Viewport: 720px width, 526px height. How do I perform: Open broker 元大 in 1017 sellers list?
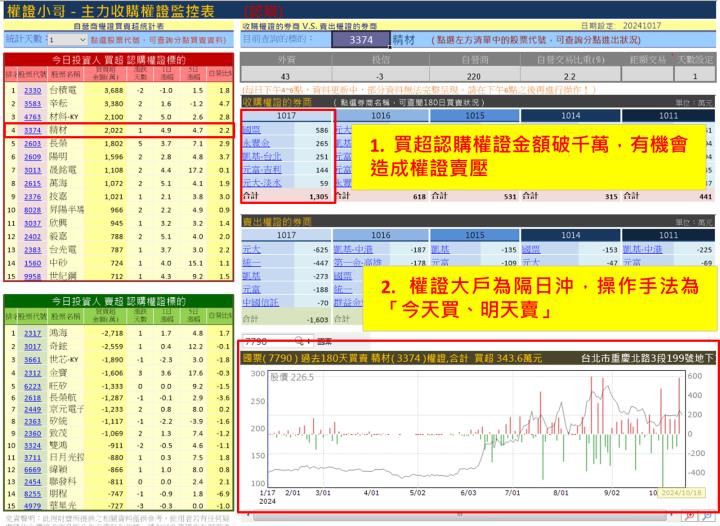pyautogui.click(x=252, y=250)
